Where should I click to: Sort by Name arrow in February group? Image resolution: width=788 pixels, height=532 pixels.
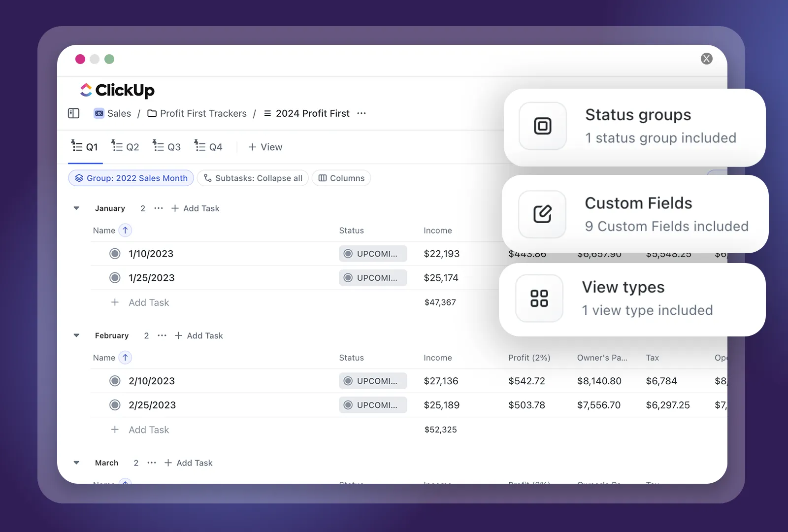[x=125, y=358]
